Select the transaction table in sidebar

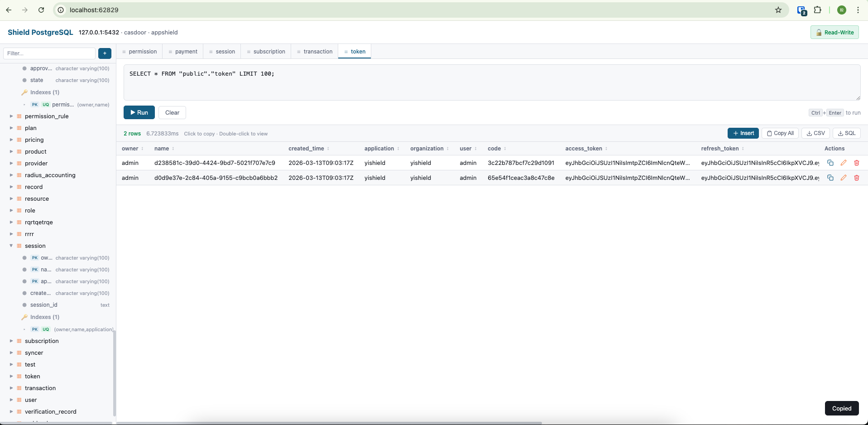[x=40, y=388]
